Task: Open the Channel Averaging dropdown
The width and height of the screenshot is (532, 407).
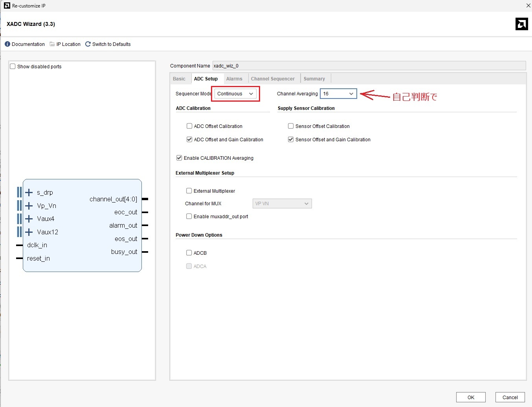Action: point(338,94)
